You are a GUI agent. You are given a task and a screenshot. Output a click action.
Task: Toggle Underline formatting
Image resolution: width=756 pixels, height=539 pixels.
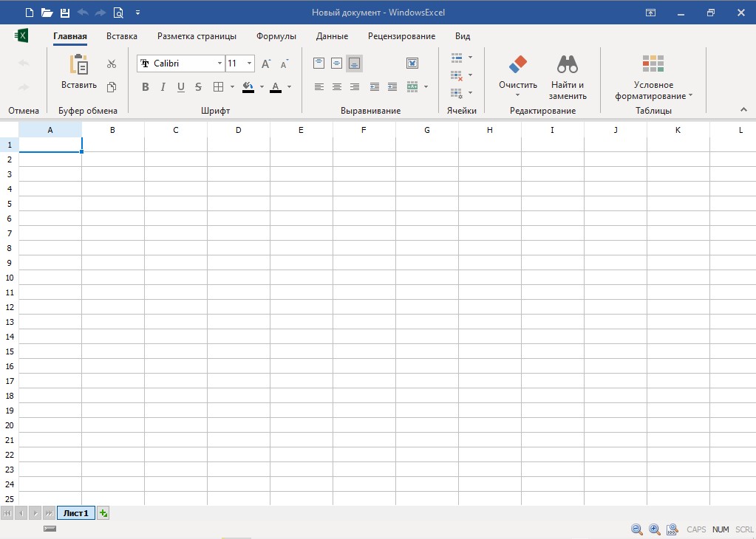pos(180,87)
